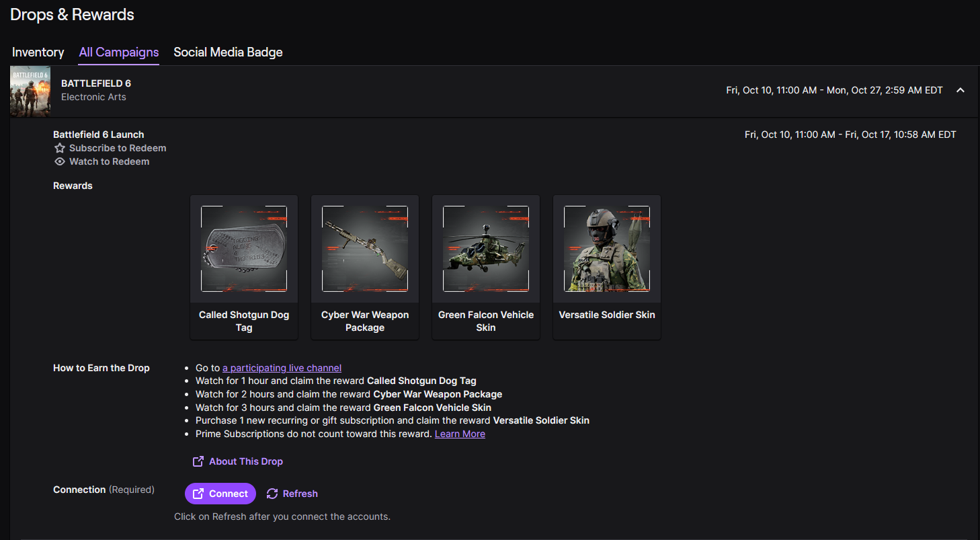
Task: Switch to Social Media Badge tab
Action: 228,52
